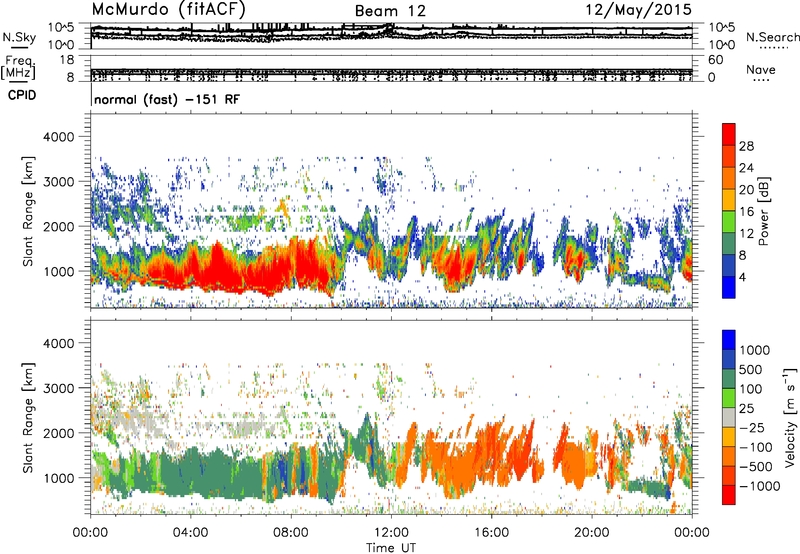800x554 pixels.
Task: Click the 12:00 time tick label
Action: click(x=391, y=533)
